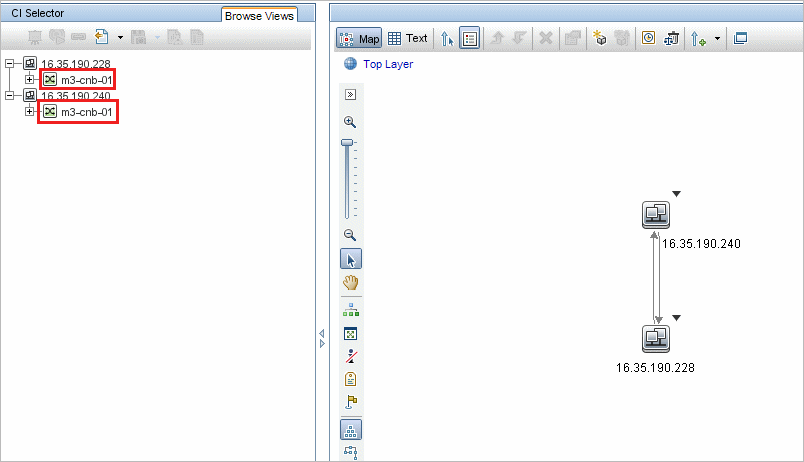Viewport: 804px width, 462px height.
Task: Click the label tag icon
Action: point(351,379)
